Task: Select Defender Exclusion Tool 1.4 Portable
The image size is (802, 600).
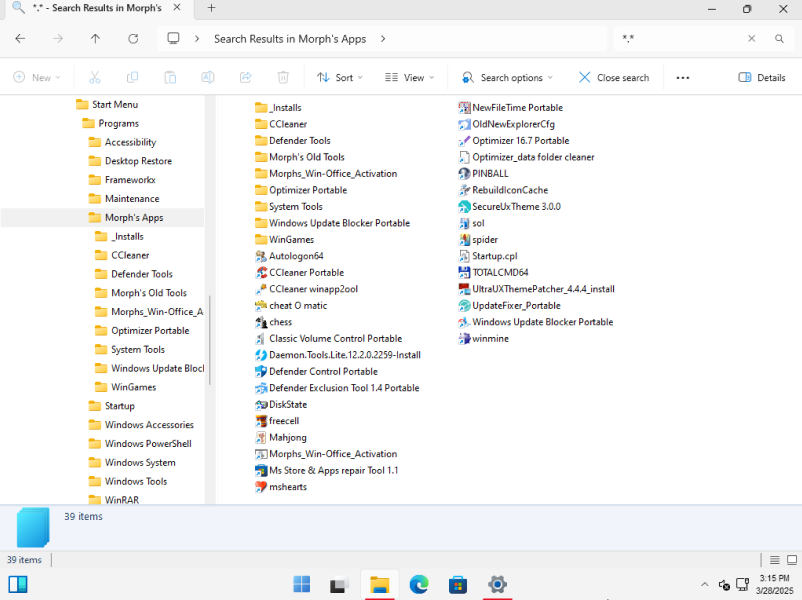Action: (337, 388)
